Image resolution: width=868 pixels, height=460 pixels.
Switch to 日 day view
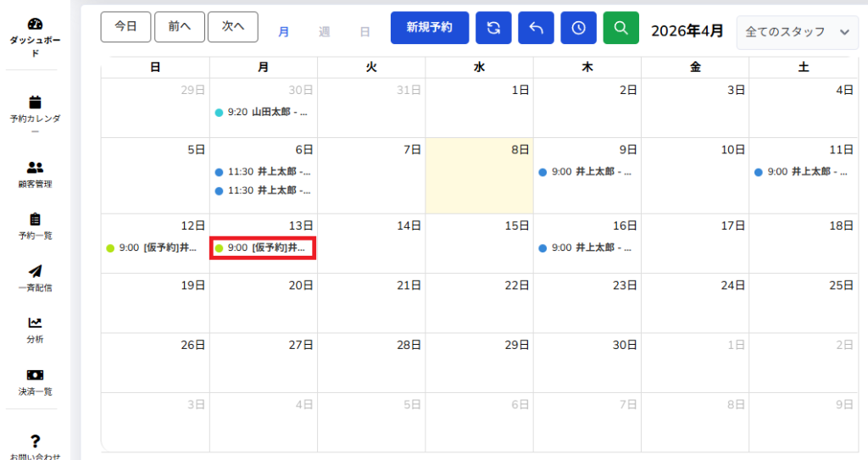pos(364,32)
